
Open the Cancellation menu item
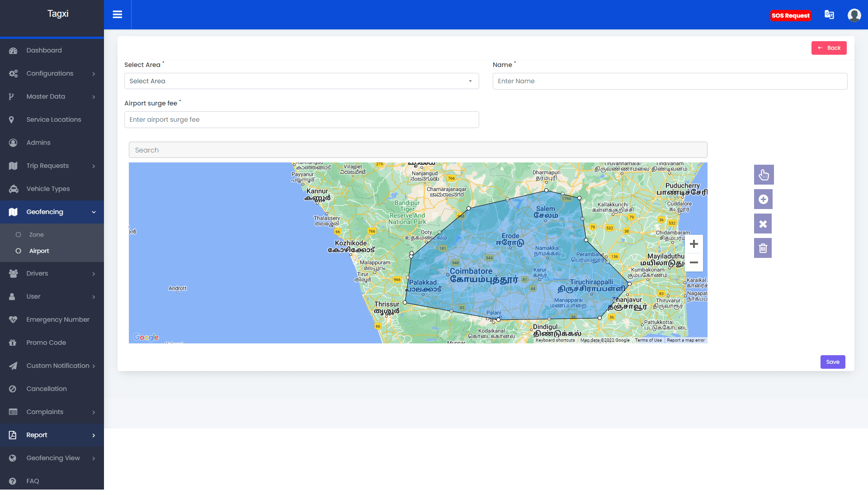tap(52, 389)
